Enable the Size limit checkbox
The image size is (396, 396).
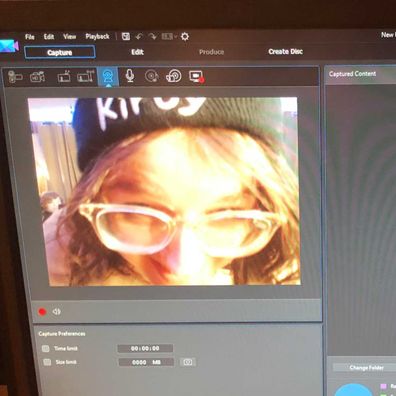[x=47, y=362]
